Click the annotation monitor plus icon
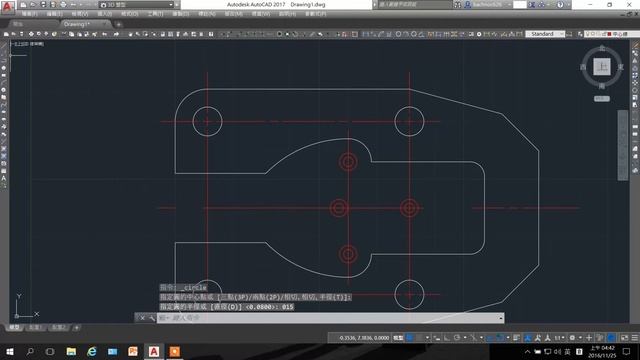Image resolution: width=640 pixels, height=360 pixels. click(x=589, y=338)
